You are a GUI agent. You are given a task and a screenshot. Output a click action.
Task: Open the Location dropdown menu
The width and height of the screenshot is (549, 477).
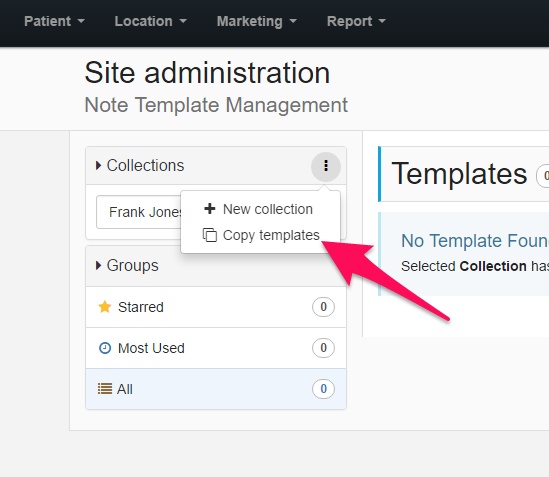(151, 21)
